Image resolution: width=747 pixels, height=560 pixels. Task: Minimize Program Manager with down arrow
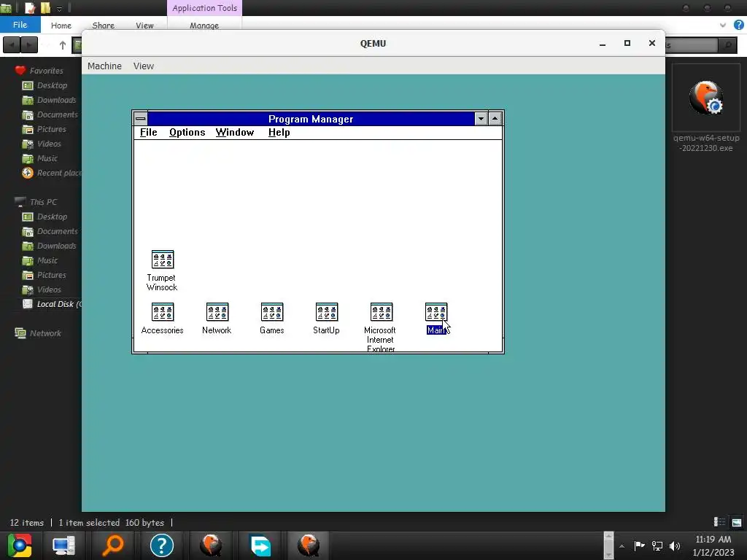[481, 119]
